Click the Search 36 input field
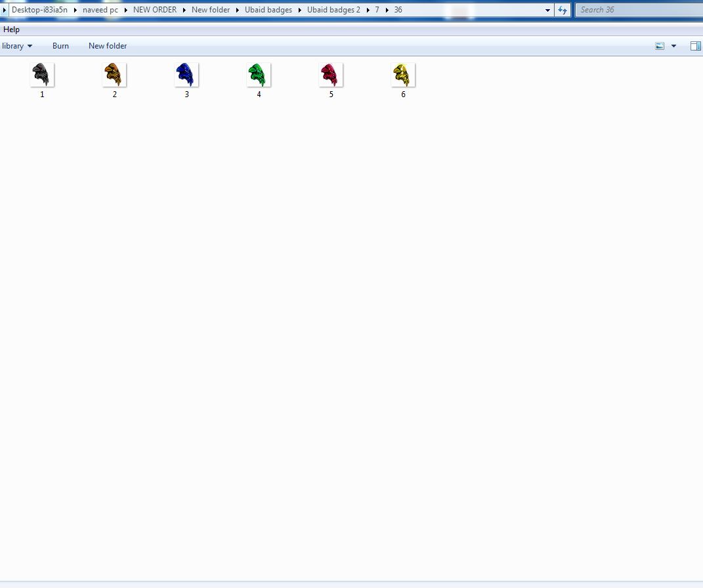 pos(639,10)
